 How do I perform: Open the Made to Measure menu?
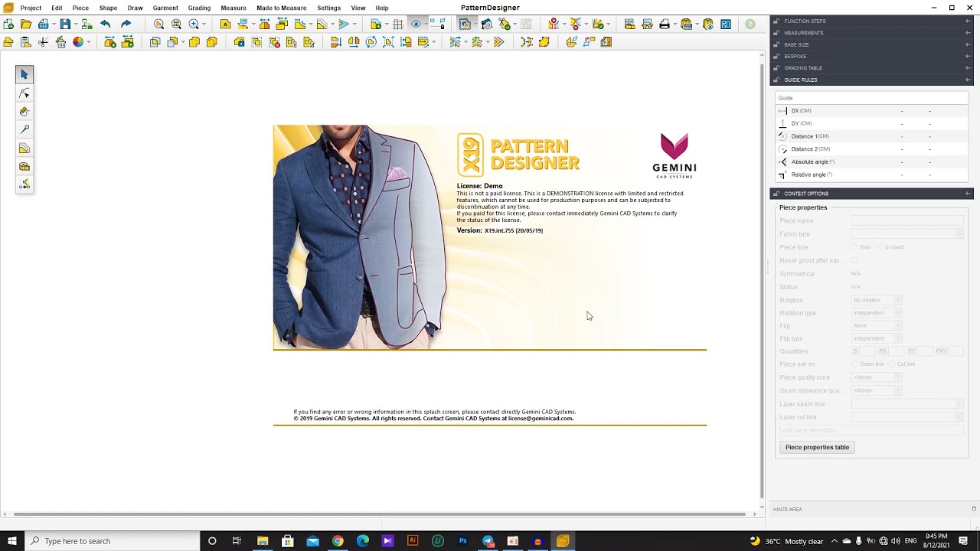click(282, 8)
